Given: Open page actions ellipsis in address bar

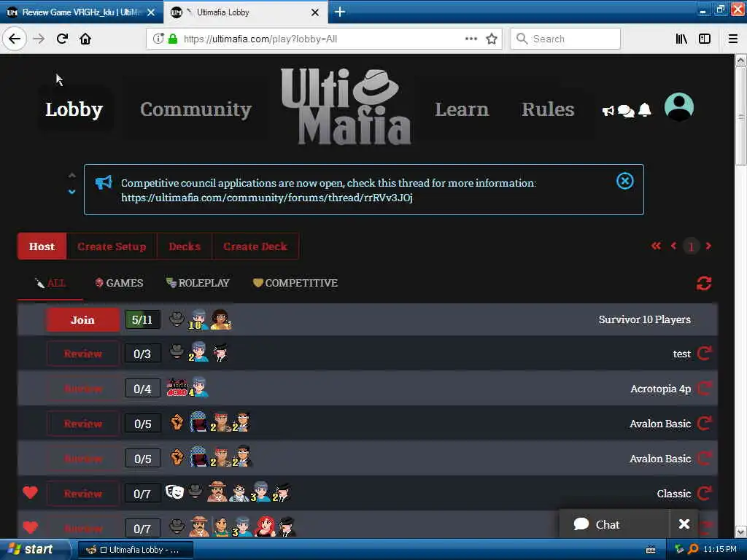Looking at the screenshot, I should click(x=471, y=39).
